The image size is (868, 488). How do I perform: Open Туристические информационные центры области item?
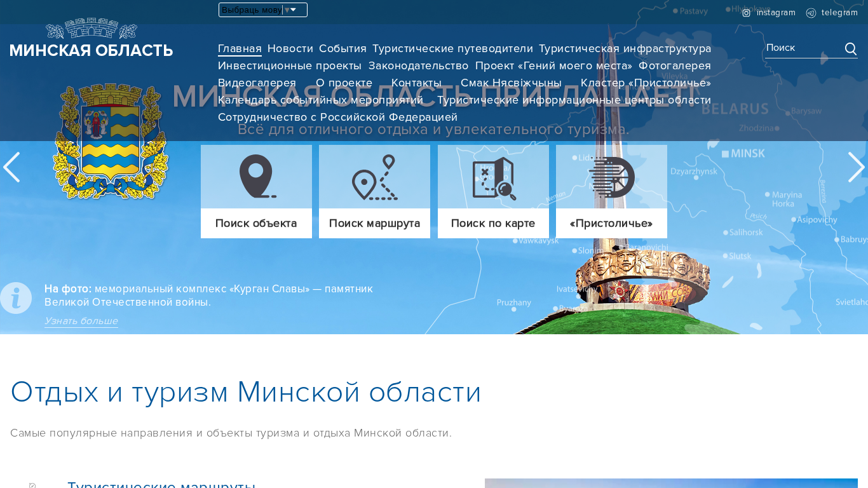[x=574, y=100]
